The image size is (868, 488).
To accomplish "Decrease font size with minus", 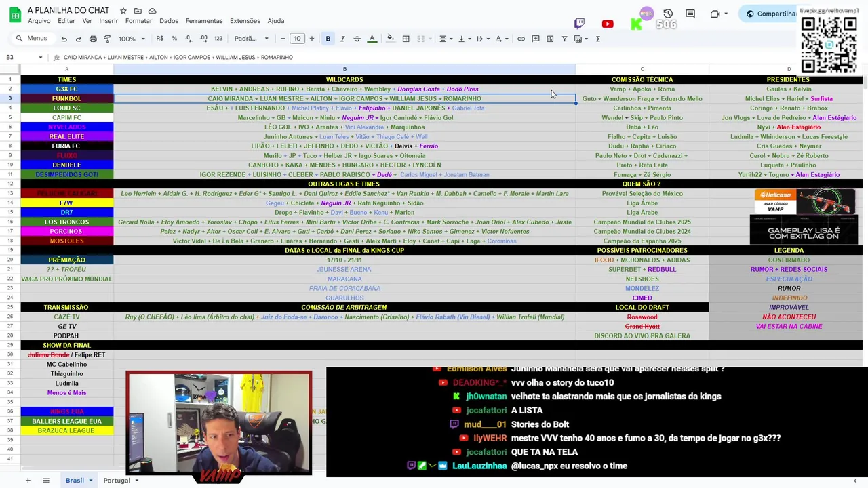I will pos(283,39).
